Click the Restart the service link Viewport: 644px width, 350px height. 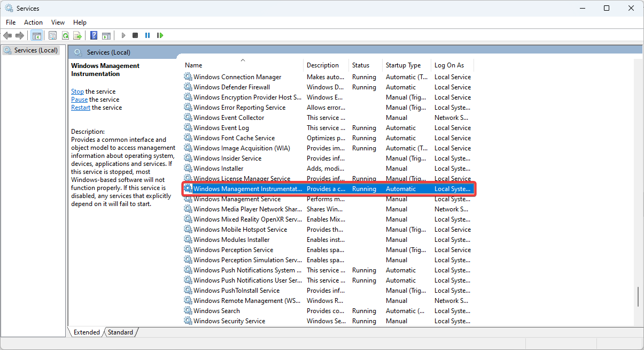81,108
